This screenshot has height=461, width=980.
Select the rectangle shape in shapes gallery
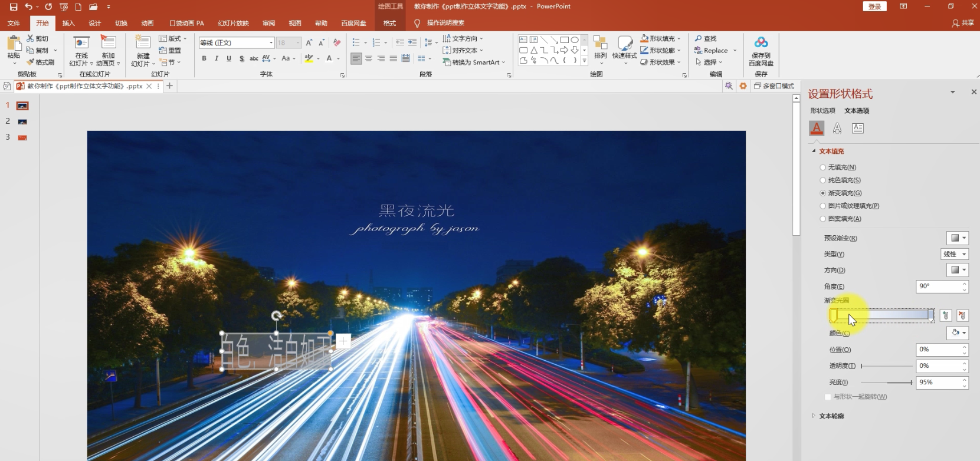pos(564,39)
